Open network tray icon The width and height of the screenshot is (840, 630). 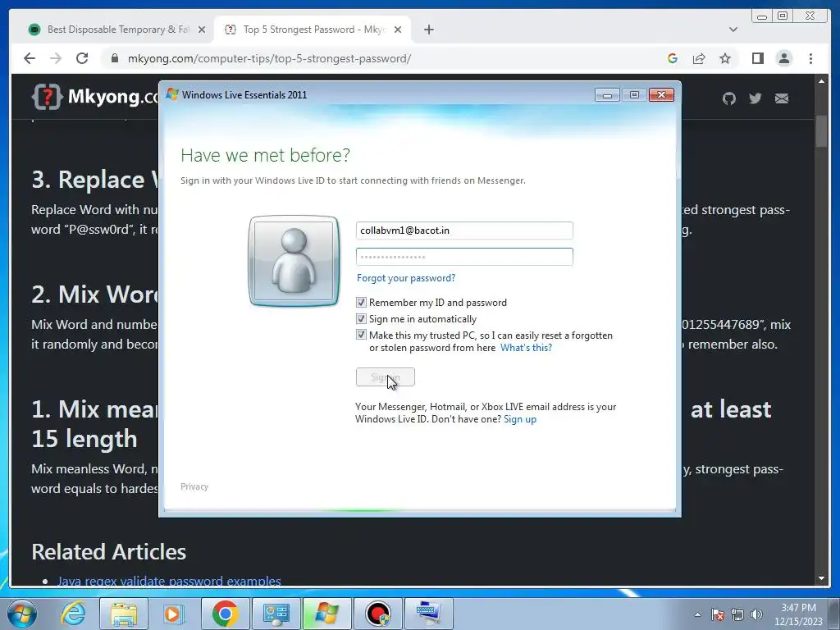click(x=737, y=614)
